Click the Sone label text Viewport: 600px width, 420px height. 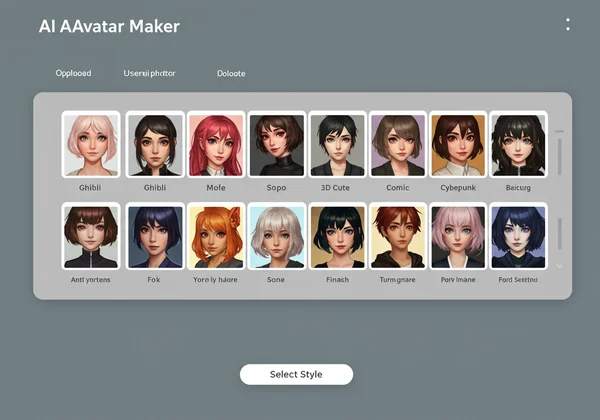(x=276, y=280)
